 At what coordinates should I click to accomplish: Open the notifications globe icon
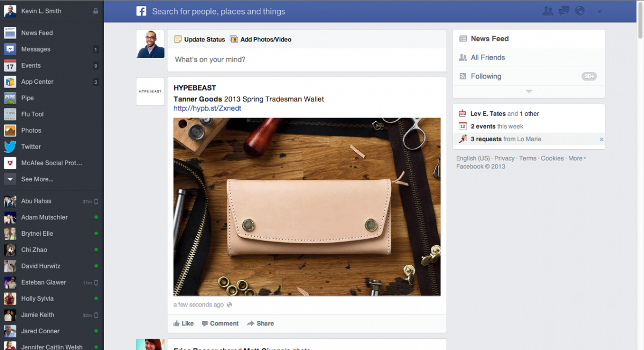click(580, 11)
